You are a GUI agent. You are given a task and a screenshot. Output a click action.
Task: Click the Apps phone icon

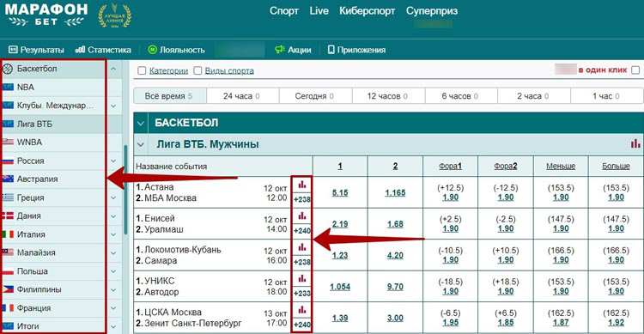pos(331,50)
